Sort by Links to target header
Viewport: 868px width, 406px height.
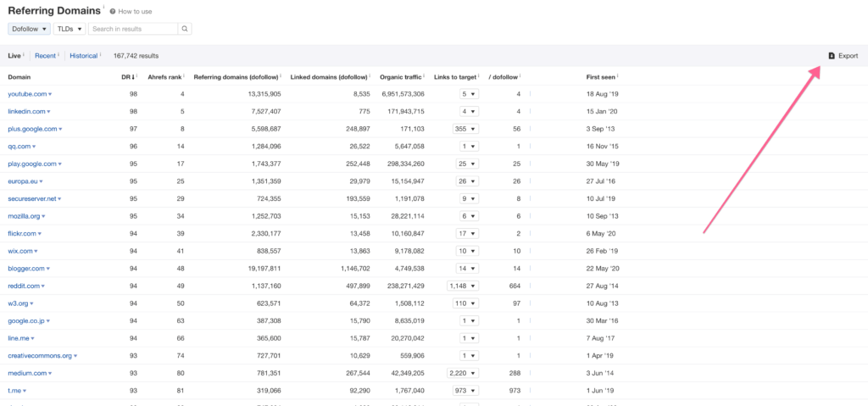click(455, 76)
